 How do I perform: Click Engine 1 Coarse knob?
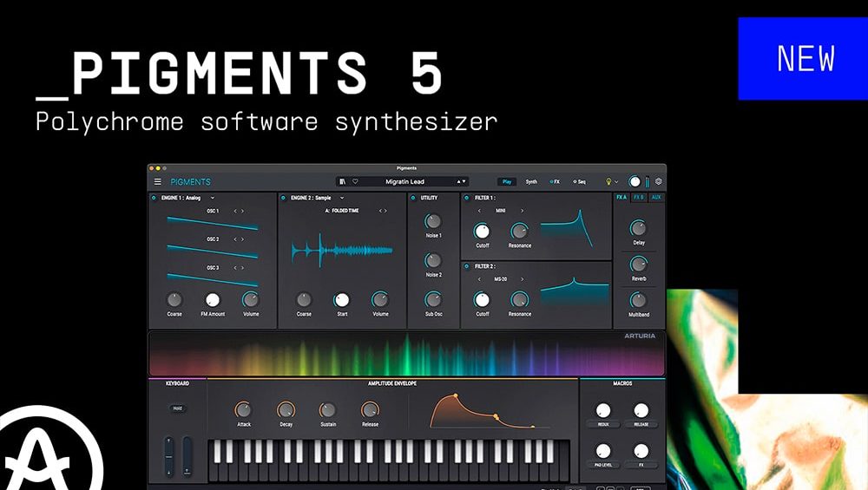pyautogui.click(x=174, y=300)
